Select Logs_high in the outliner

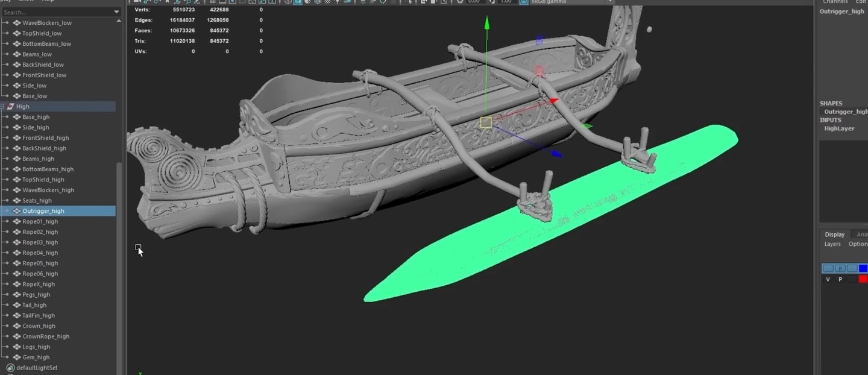coord(36,347)
